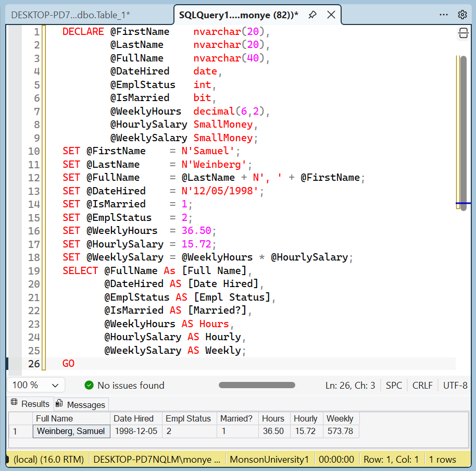476x471 pixels.
Task: Click the N'Weinberg' string on line 11
Action: pyautogui.click(x=214, y=164)
